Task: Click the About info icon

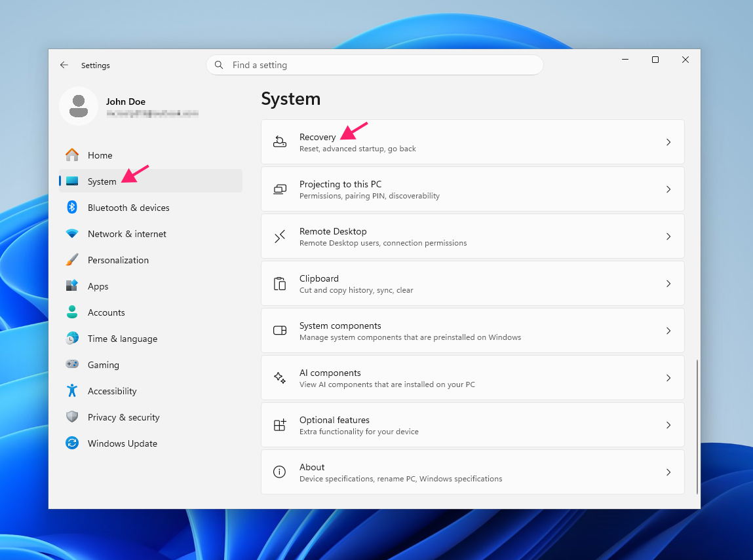Action: click(x=279, y=472)
